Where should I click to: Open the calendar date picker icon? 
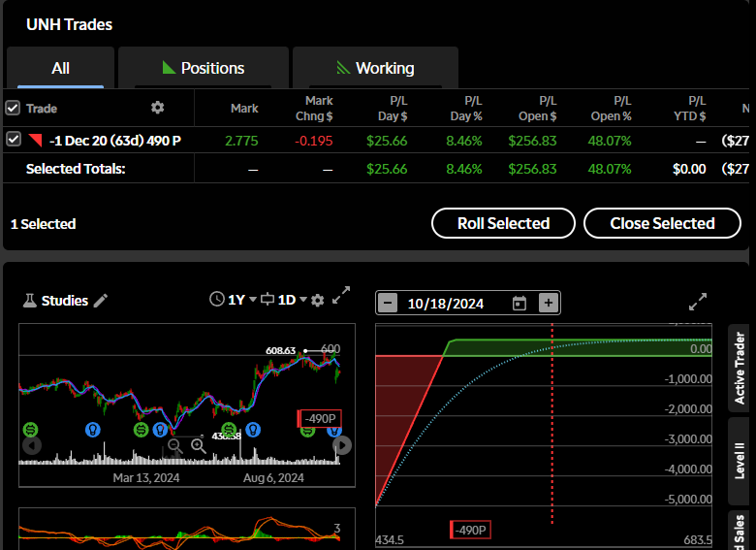click(x=520, y=304)
